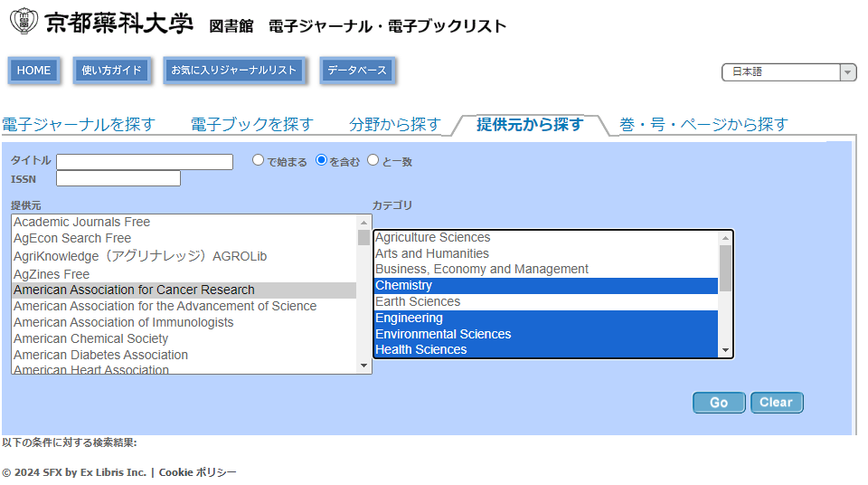Select Arts and Humanities category

[546, 253]
